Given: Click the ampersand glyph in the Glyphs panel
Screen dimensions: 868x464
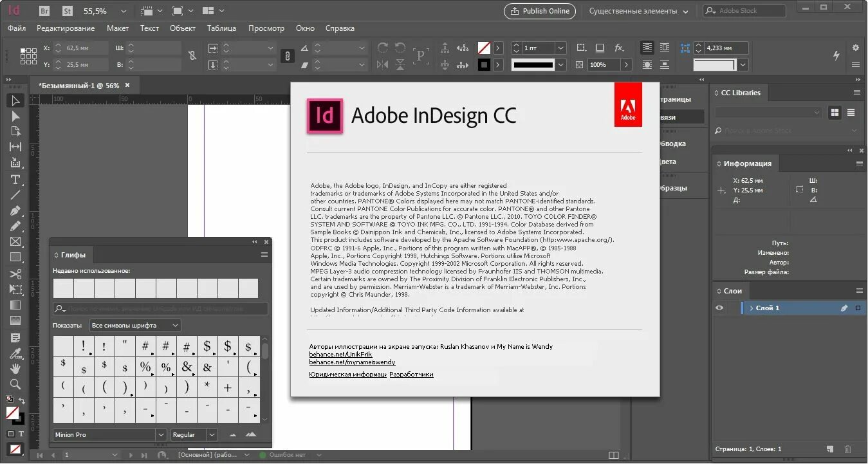Looking at the screenshot, I should pyautogui.click(x=187, y=367).
